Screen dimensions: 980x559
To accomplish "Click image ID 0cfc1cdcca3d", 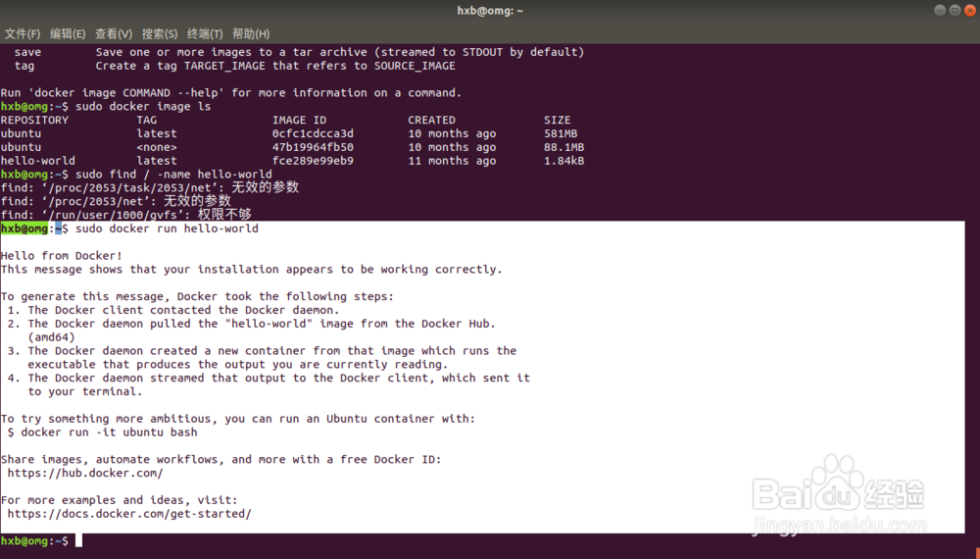I will [x=313, y=133].
